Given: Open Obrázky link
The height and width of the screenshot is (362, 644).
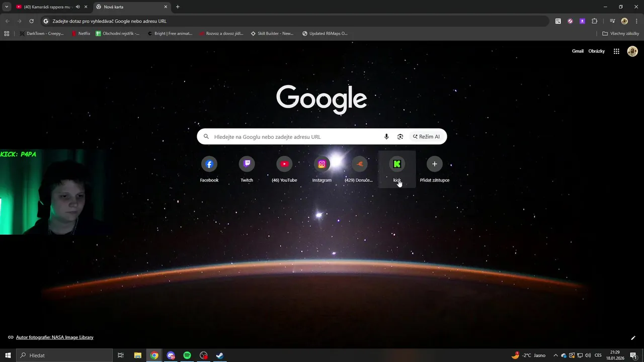Looking at the screenshot, I should 597,51.
